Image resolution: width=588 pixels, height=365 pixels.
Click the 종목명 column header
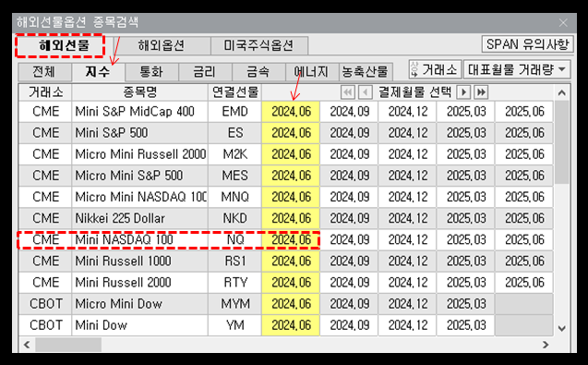click(140, 92)
